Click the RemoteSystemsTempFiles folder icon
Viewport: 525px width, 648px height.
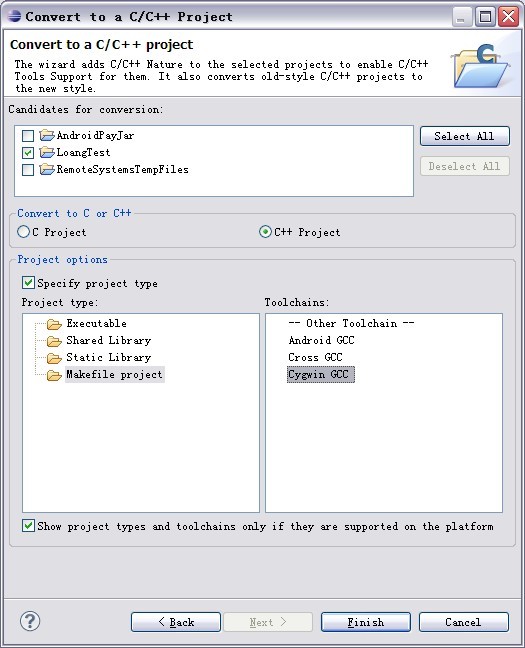[x=47, y=169]
